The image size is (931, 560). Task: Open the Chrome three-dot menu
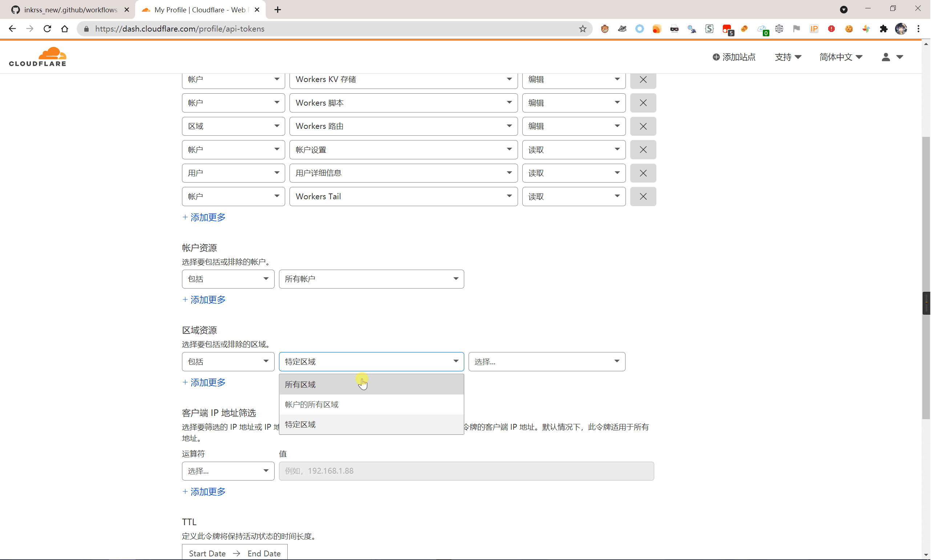click(x=919, y=29)
